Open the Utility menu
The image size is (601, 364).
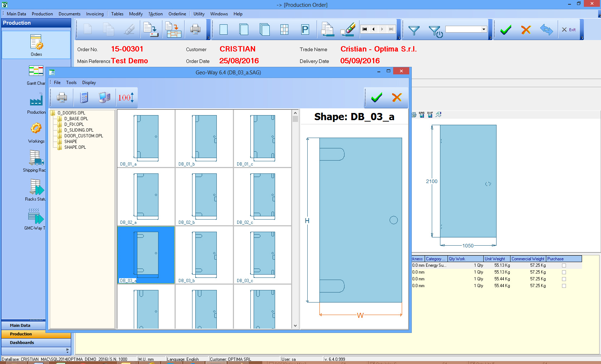pyautogui.click(x=199, y=14)
